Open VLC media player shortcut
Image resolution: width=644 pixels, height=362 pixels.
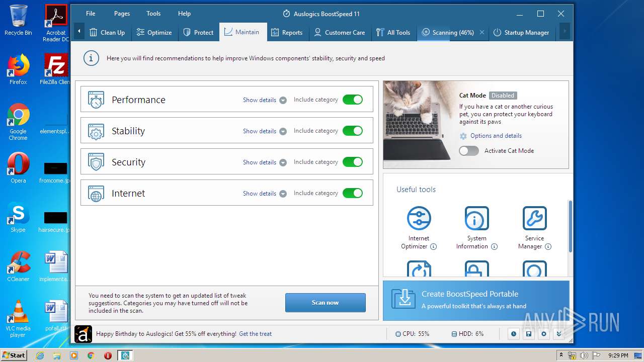(18, 319)
